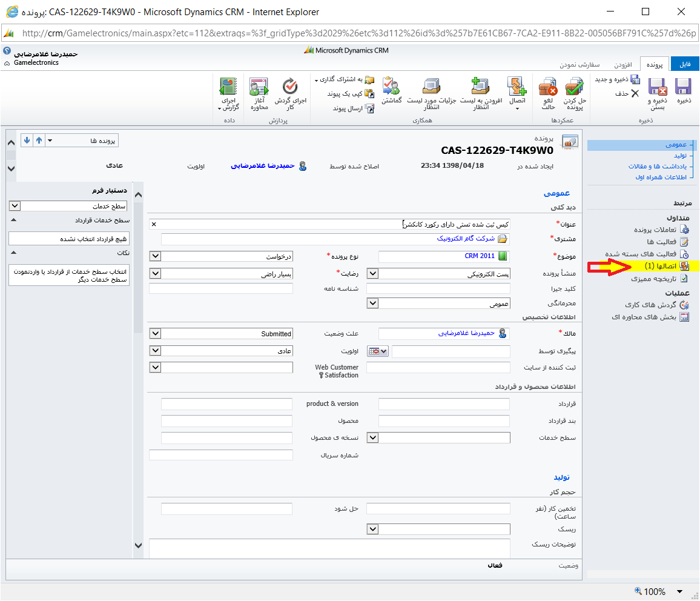Click افزودن به لیست انتظار (Add to Queue)

481,93
